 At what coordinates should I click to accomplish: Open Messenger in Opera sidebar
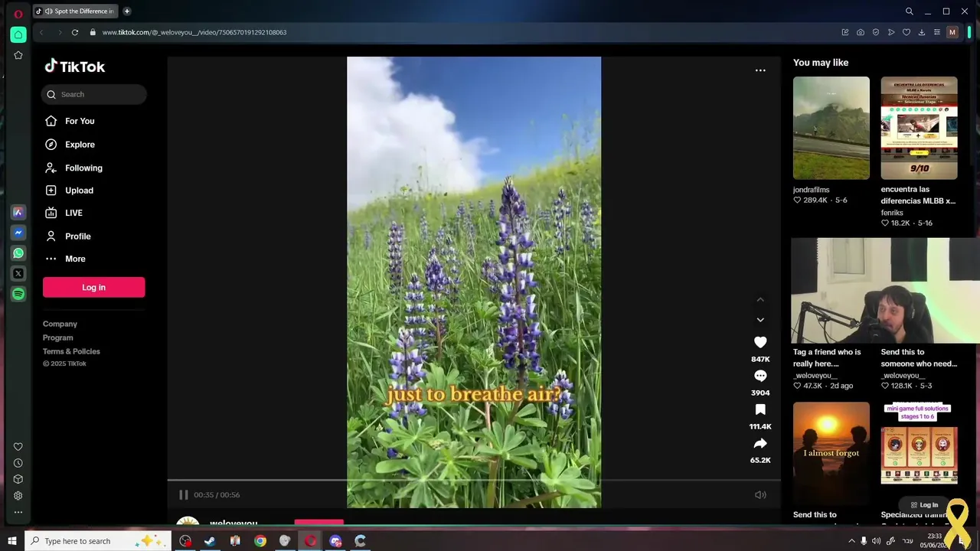pos(18,233)
